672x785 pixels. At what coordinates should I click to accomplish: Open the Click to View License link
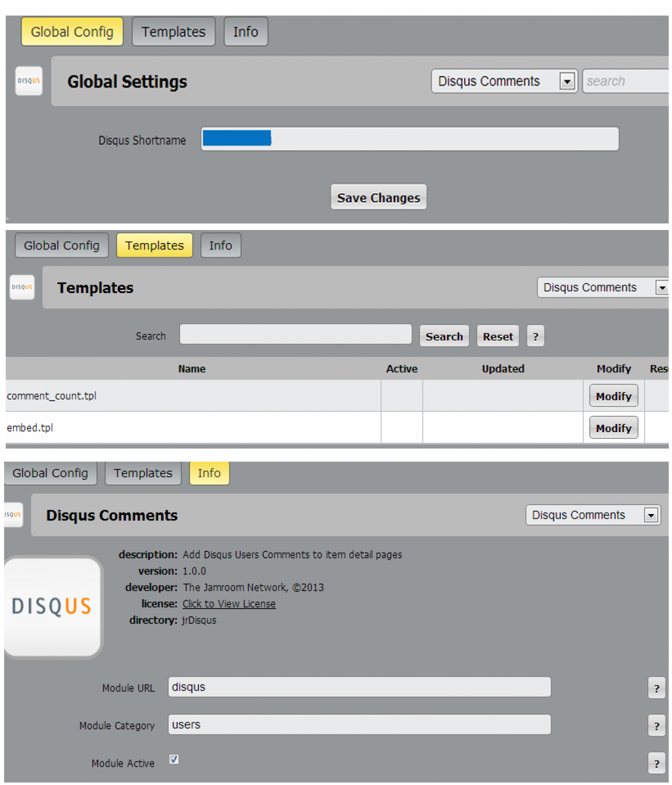pyautogui.click(x=229, y=604)
